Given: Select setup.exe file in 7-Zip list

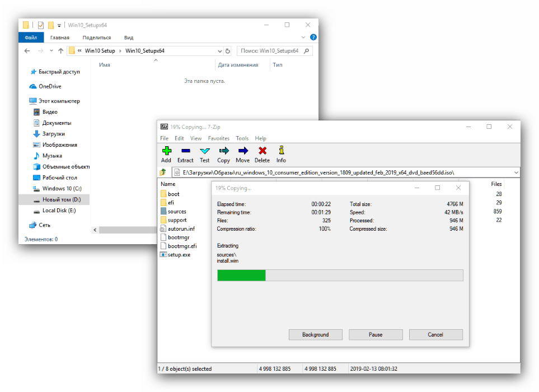Looking at the screenshot, I should coord(175,254).
